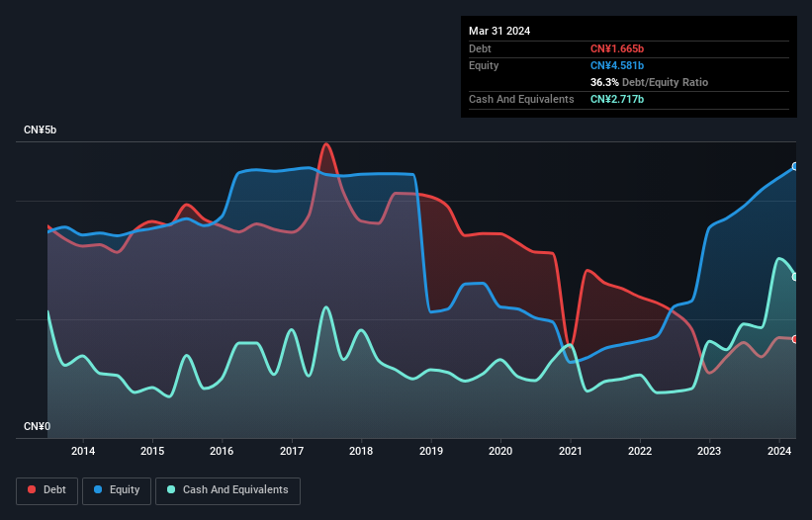Click the red Debt endpoint marker
This screenshot has height=520, width=812.
795,339
